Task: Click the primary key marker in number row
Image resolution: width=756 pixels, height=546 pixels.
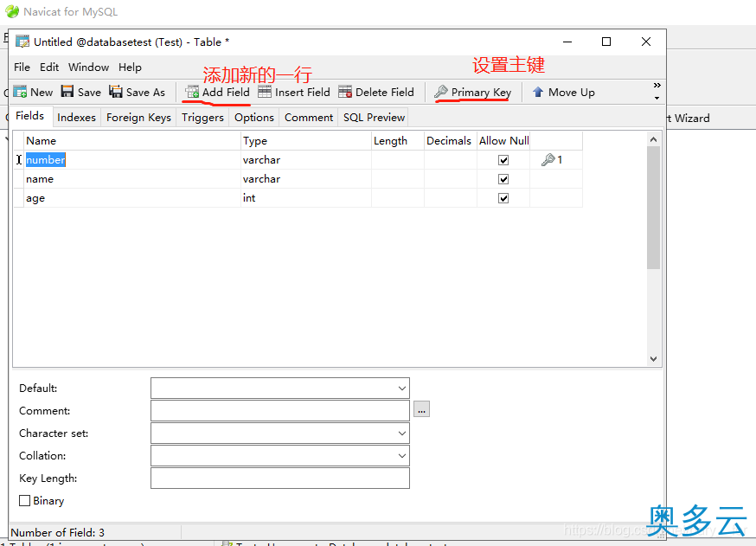Action: (x=552, y=160)
